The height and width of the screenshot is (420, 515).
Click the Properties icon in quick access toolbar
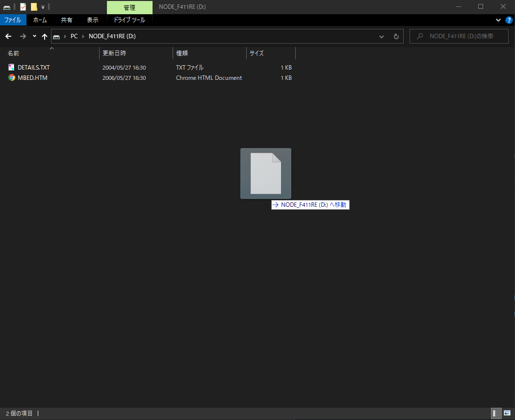tap(23, 7)
